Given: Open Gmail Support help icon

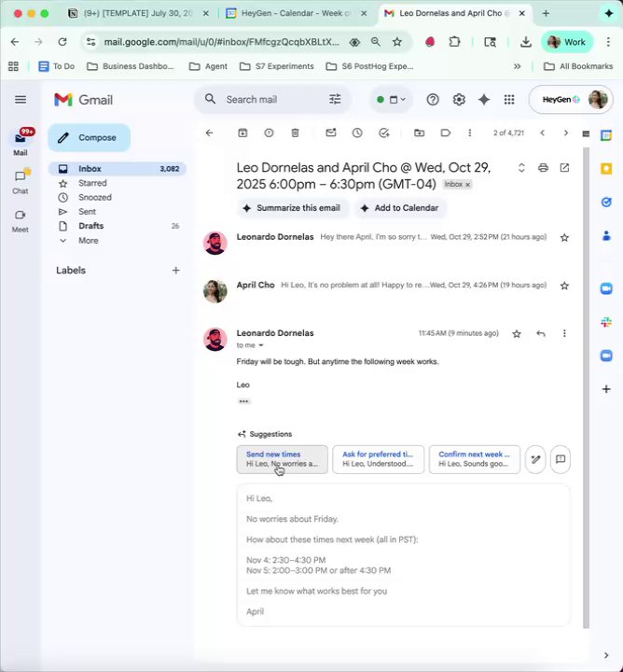Looking at the screenshot, I should coord(433,100).
